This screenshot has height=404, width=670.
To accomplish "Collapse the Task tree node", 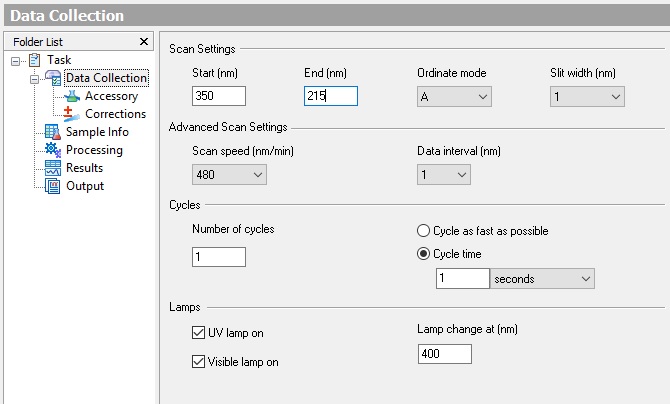I will [16, 61].
